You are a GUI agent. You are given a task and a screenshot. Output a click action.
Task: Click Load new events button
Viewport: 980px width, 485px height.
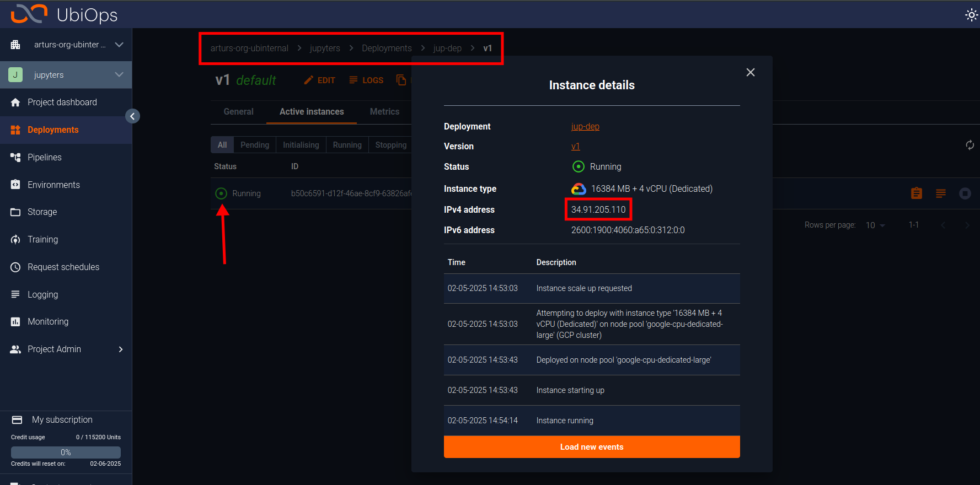tap(592, 447)
